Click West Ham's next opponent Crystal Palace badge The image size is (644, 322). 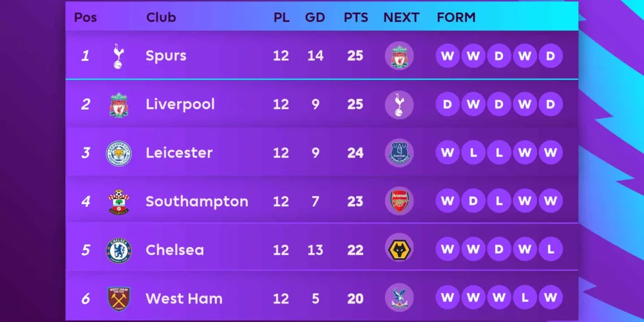pos(399,298)
